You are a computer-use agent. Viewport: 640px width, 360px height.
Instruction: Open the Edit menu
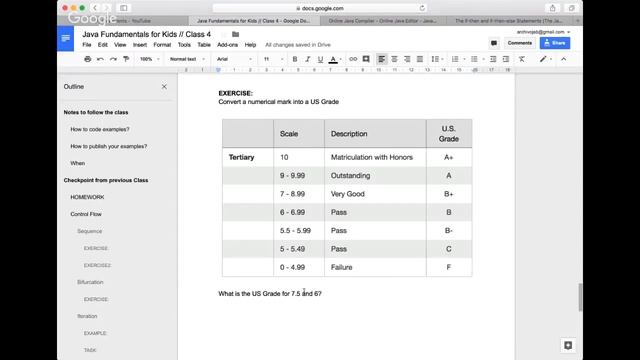click(102, 45)
